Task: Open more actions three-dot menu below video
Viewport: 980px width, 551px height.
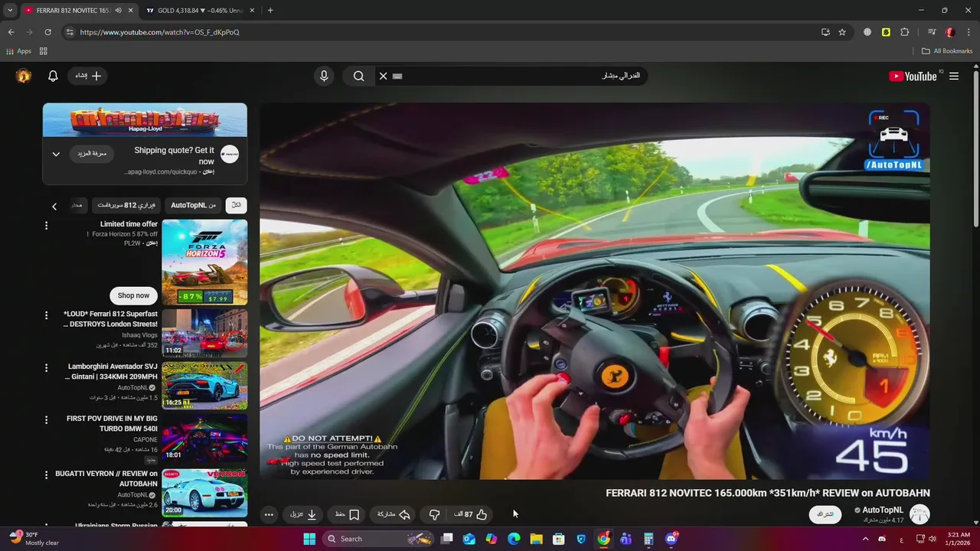Action: click(269, 514)
